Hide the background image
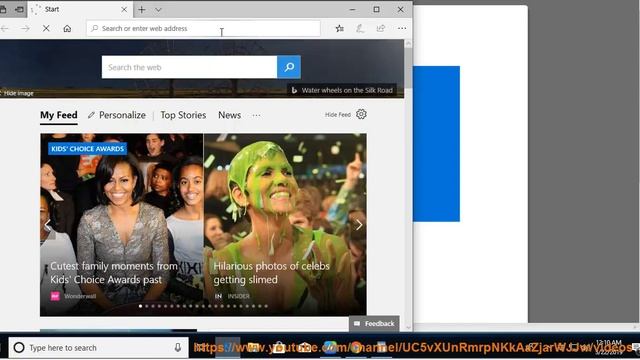640x360 pixels. (17, 93)
